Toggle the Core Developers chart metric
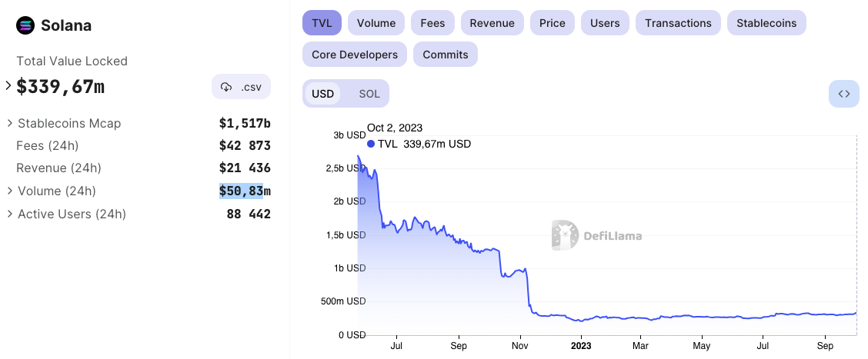The image size is (868, 359). pyautogui.click(x=355, y=55)
